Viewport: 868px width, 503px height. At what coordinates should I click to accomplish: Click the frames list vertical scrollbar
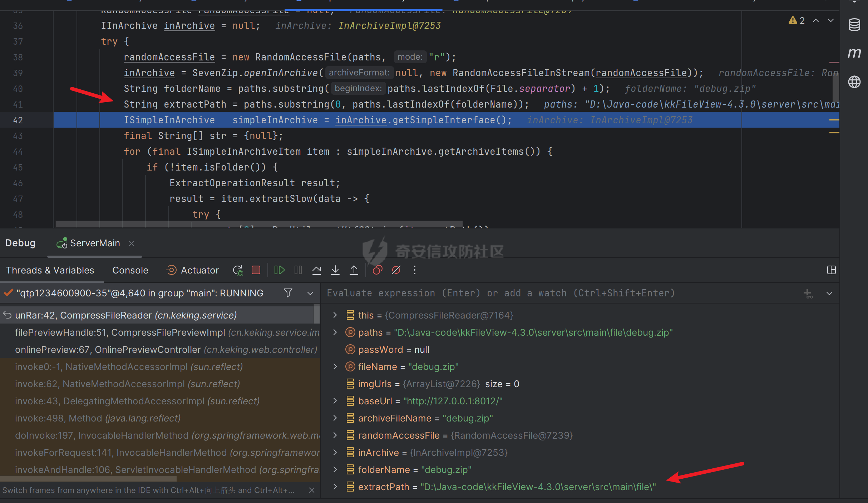point(317,314)
